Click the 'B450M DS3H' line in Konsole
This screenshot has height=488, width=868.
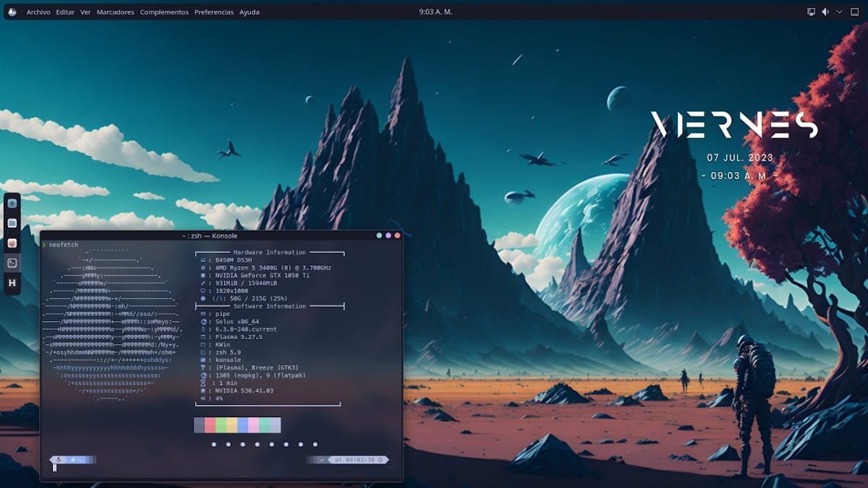point(234,260)
